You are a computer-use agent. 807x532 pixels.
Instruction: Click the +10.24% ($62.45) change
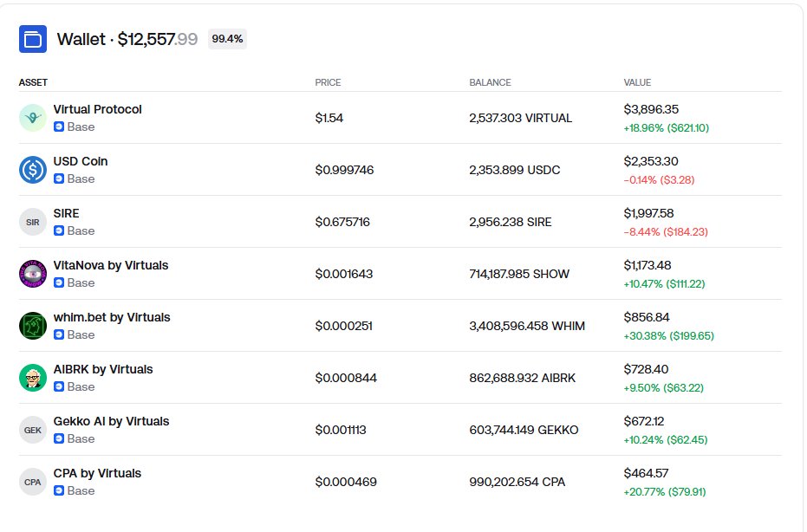666,439
